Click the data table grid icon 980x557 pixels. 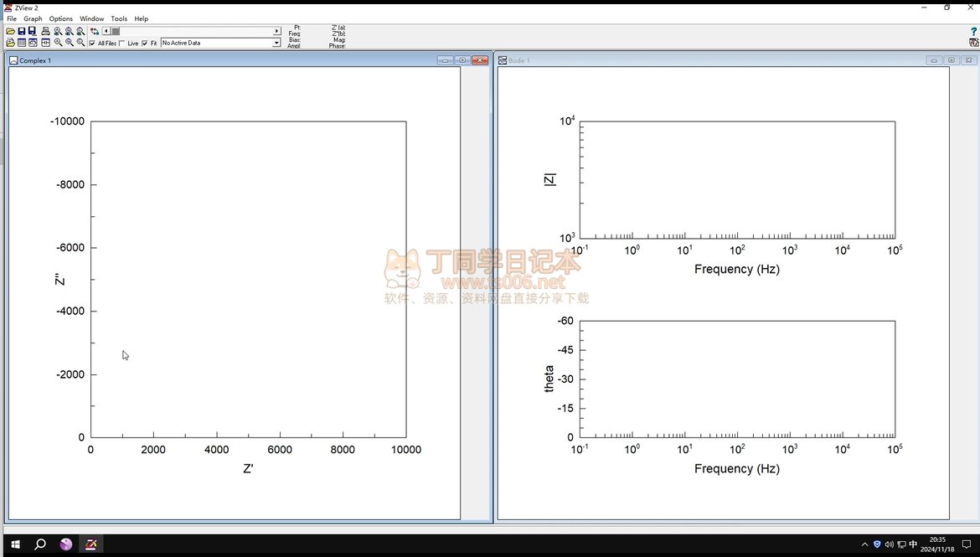(22, 43)
